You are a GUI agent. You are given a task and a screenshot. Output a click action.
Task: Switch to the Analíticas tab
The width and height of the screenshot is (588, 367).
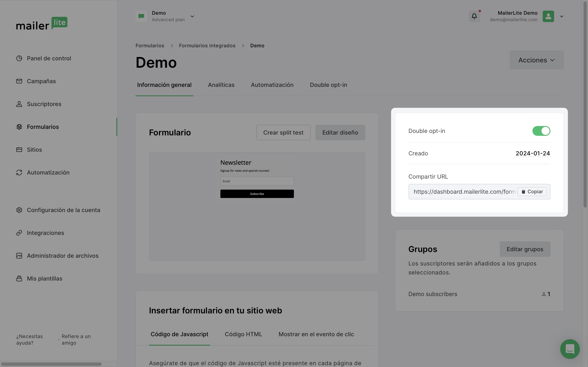[x=221, y=85]
